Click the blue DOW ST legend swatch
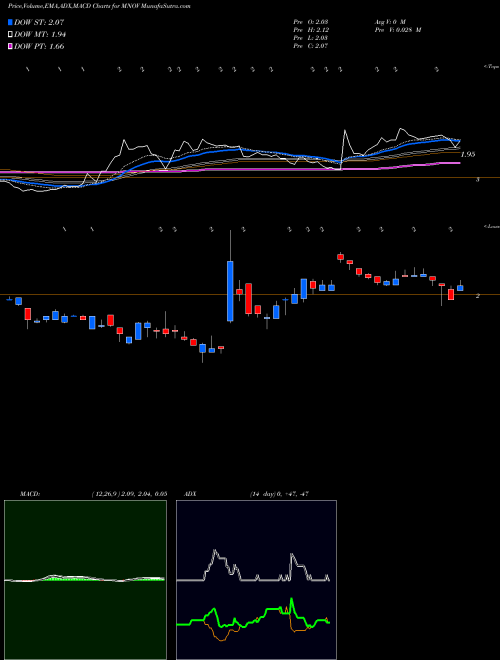This screenshot has width=500, height=660. (x=11, y=22)
